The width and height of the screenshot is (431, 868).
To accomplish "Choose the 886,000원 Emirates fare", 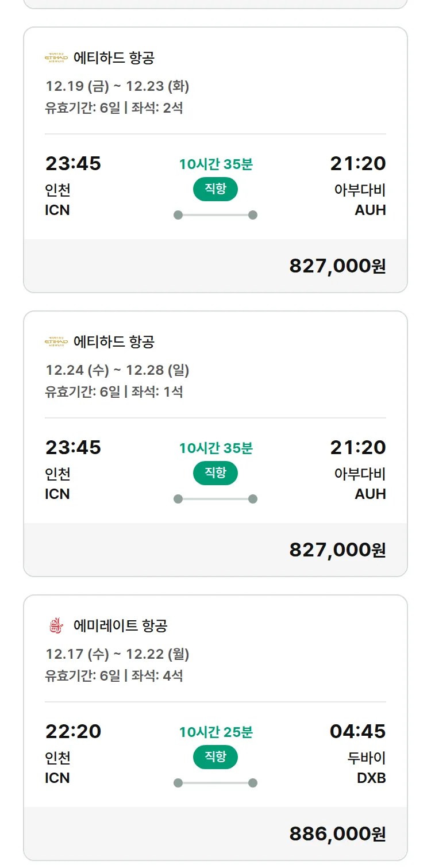I will (337, 834).
